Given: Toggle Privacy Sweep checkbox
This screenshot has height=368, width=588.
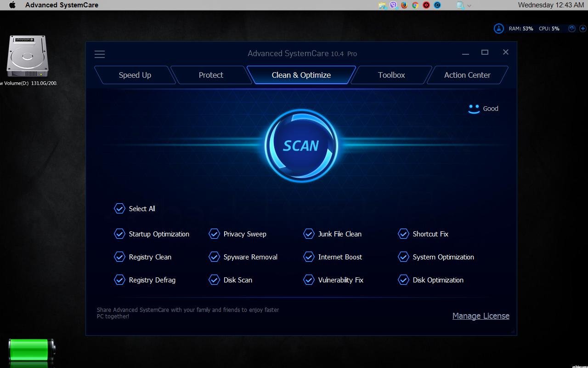Looking at the screenshot, I should click(x=214, y=234).
